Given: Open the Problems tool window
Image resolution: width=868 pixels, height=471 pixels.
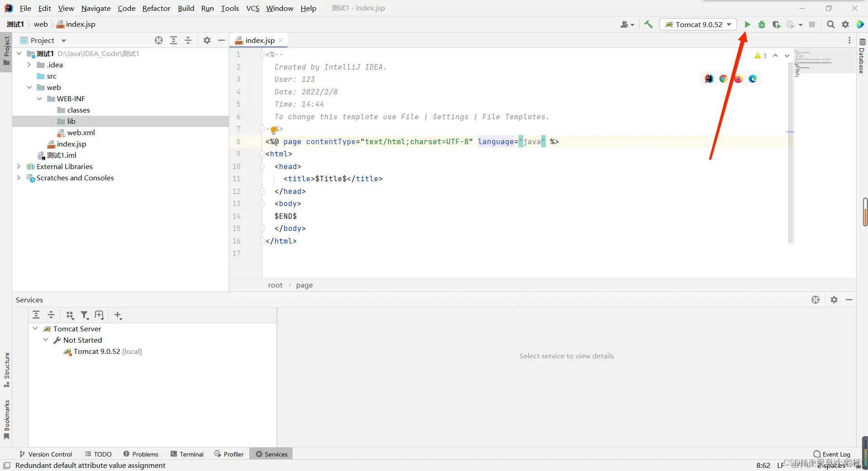Looking at the screenshot, I should [x=141, y=454].
